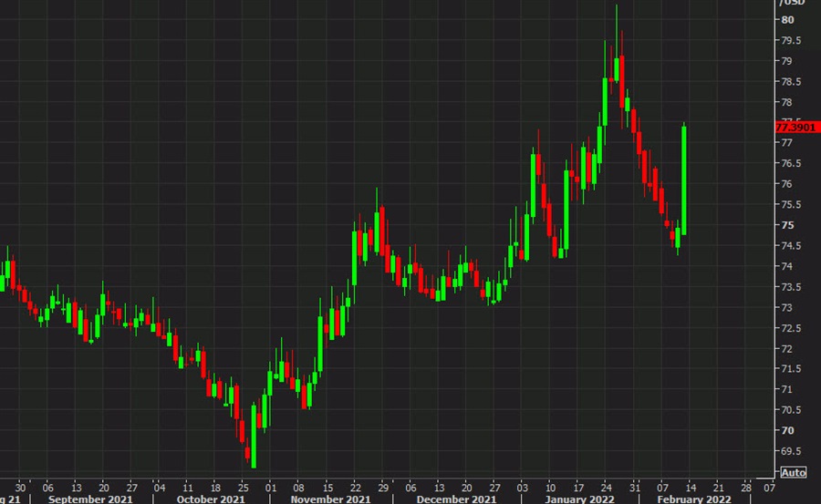This screenshot has width=821, height=504.
Task: Click the 30 date tick before September
Action: (20, 488)
